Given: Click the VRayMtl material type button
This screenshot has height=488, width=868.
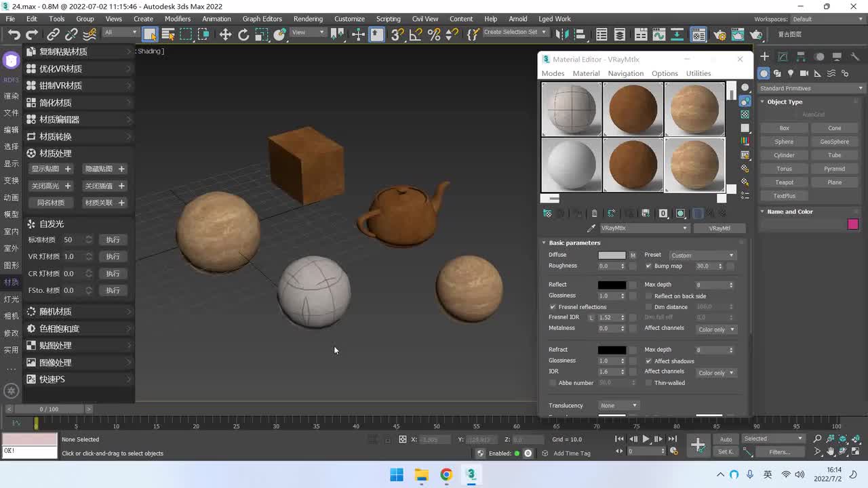Looking at the screenshot, I should (x=719, y=228).
